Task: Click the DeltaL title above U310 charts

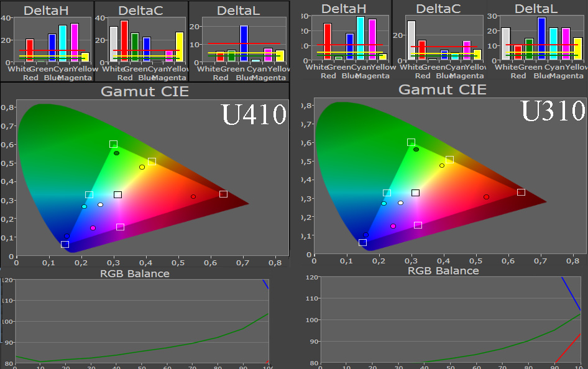Action: pos(536,9)
